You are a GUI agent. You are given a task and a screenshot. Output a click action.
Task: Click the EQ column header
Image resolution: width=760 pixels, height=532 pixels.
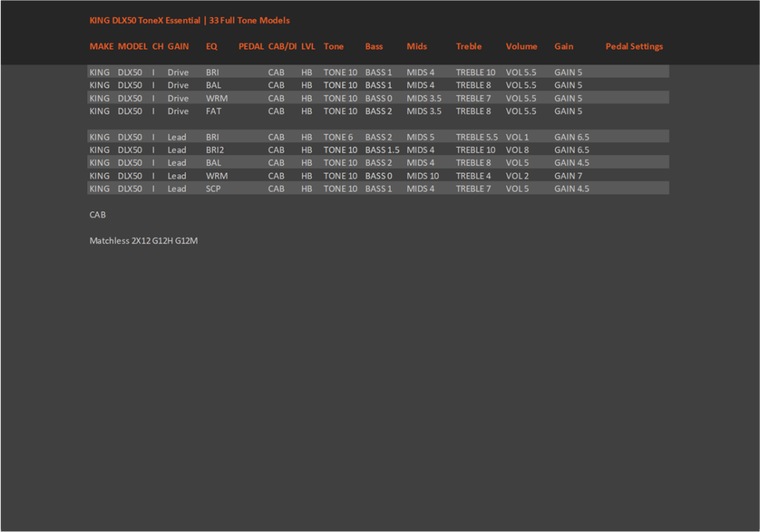212,47
